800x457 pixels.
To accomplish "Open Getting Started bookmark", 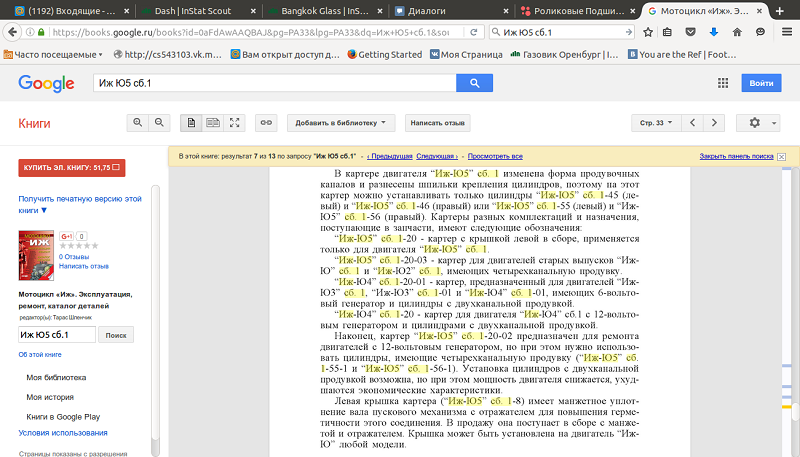I will (385, 54).
